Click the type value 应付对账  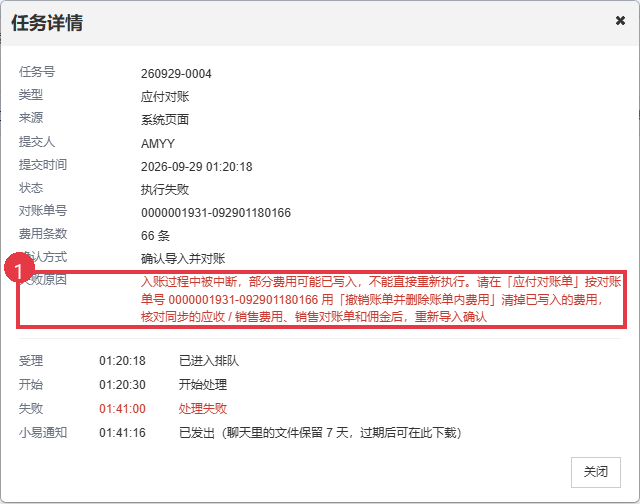click(165, 97)
